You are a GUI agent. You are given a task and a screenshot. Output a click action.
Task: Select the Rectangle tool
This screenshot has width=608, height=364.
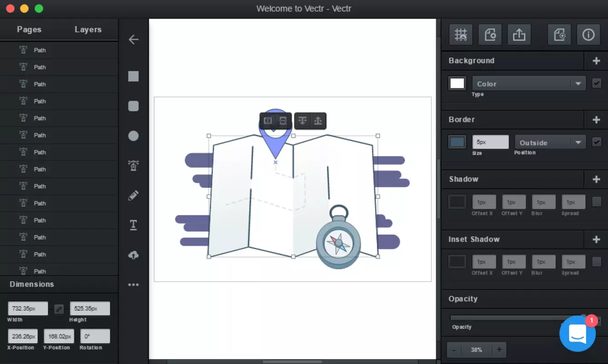133,76
